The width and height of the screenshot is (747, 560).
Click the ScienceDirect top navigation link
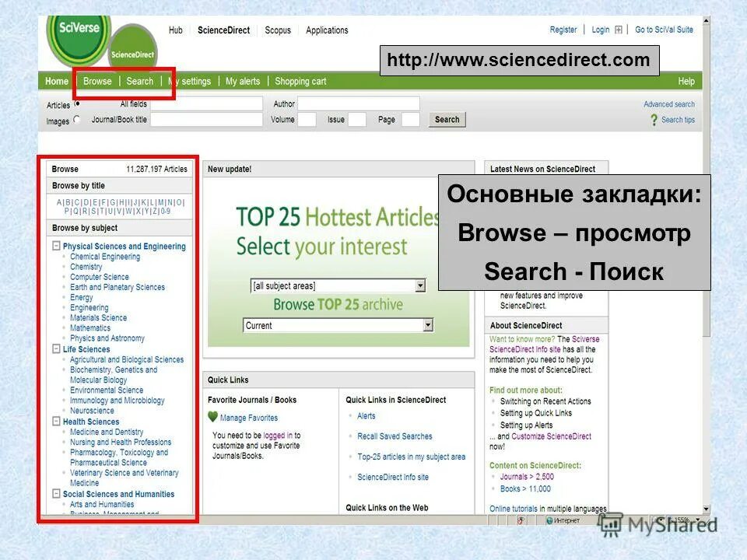click(x=223, y=30)
